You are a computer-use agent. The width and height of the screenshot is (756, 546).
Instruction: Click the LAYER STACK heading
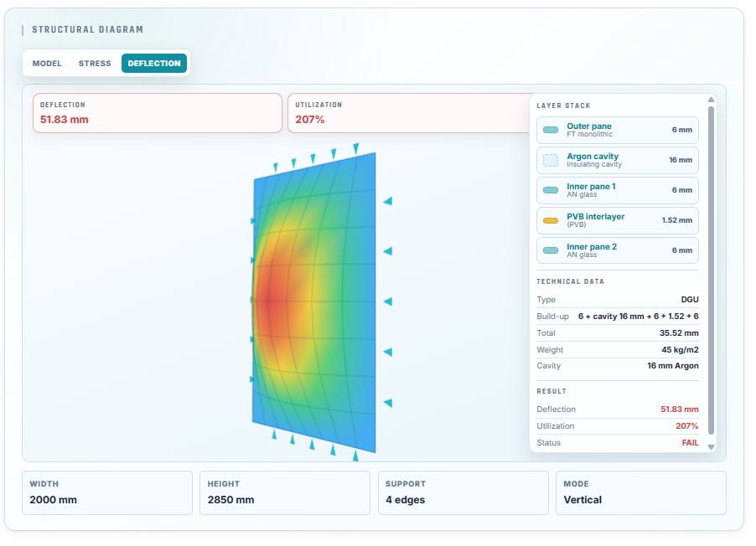[x=563, y=106]
